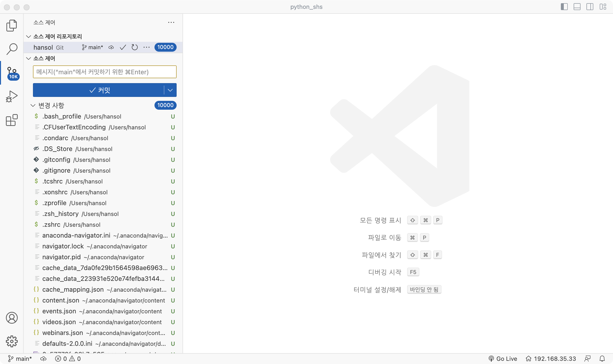This screenshot has height=364, width=613.
Task: Collapse the 변경 사항 group
Action: tap(33, 105)
